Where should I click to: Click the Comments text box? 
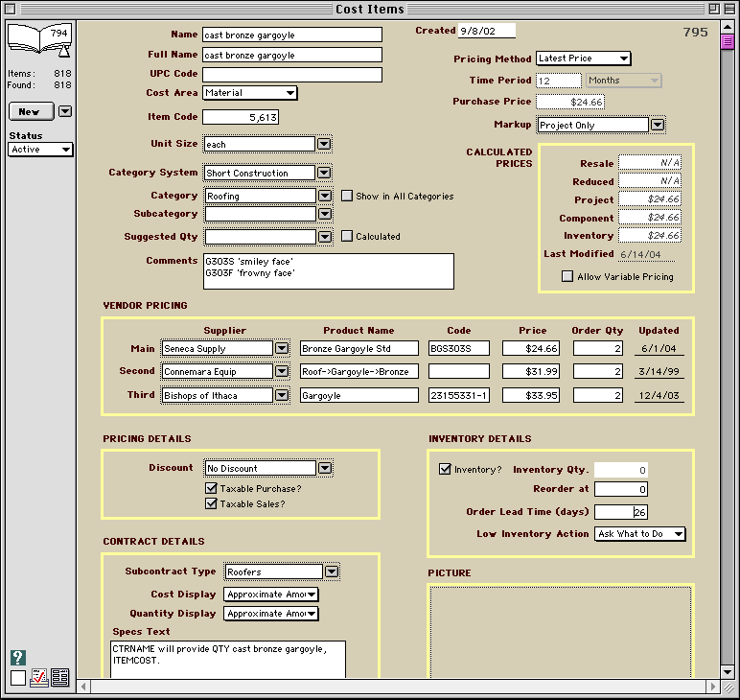[x=329, y=271]
